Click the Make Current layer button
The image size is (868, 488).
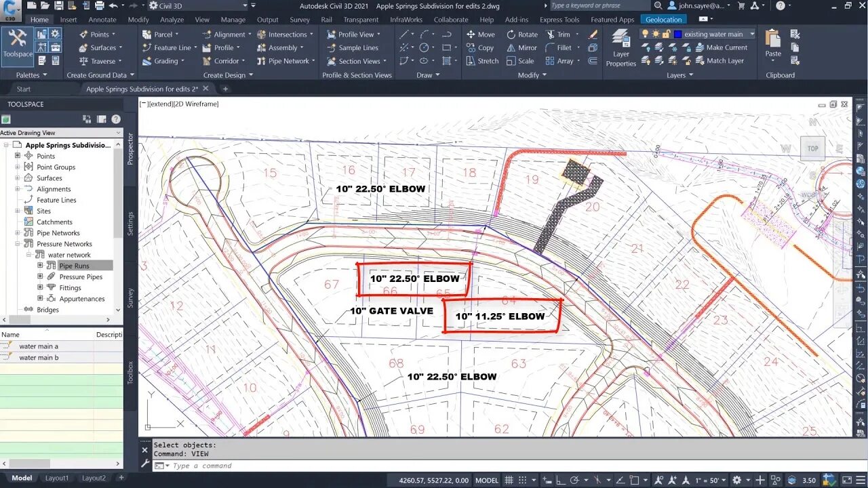721,47
